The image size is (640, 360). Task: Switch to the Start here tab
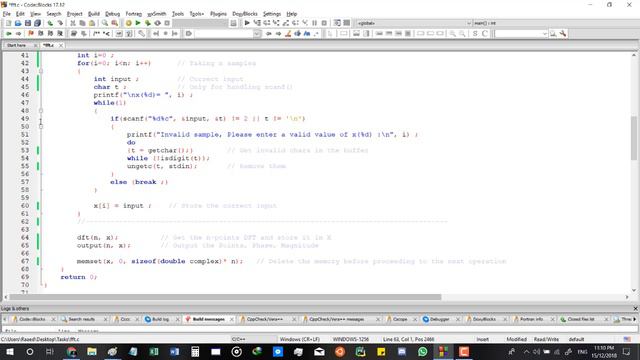coord(16,45)
